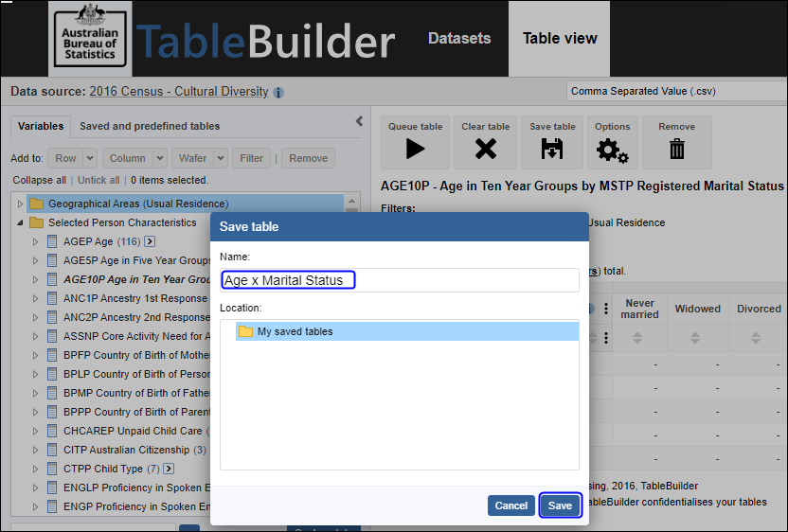Expand the AGE5P Age in Five Year Groups node

[35, 260]
